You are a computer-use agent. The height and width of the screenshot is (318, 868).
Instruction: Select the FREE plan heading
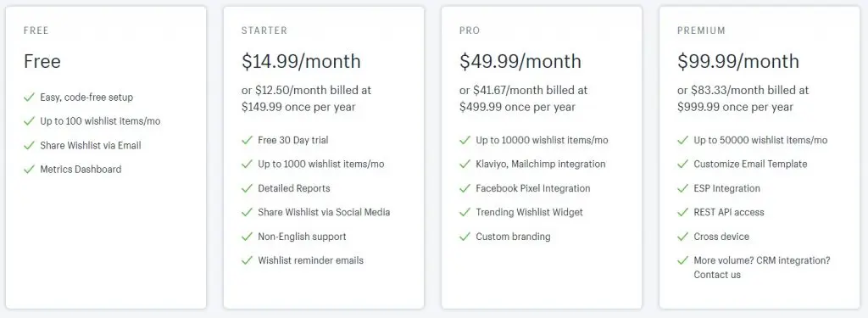(x=36, y=31)
